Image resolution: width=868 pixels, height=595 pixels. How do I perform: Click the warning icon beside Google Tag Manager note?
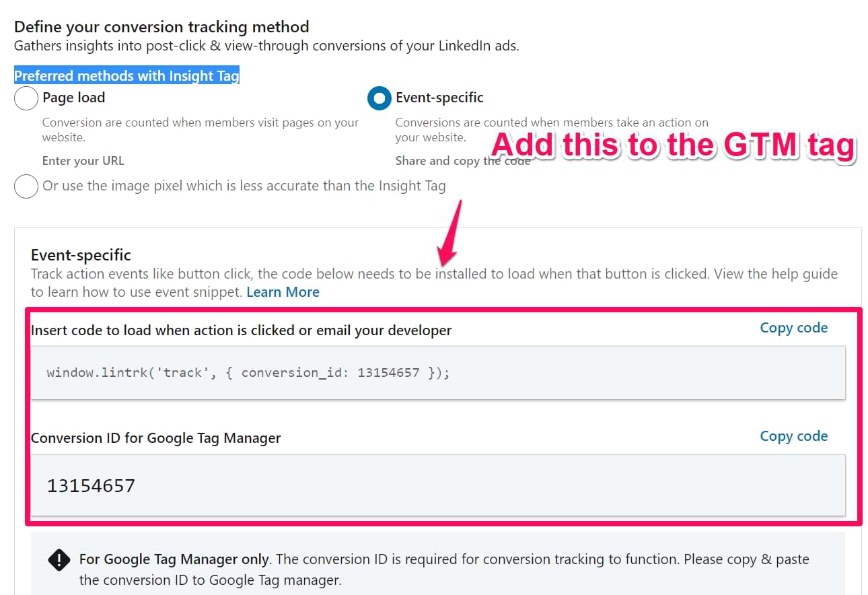coord(59,560)
